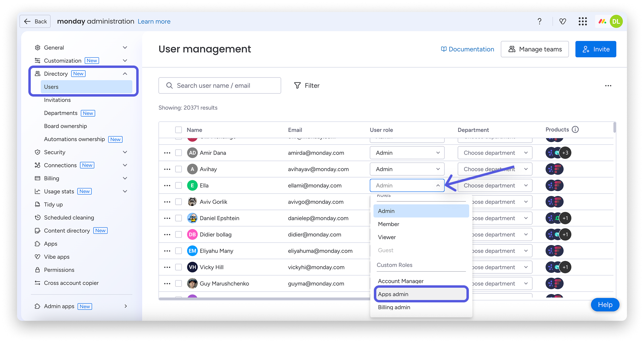Click Amir Dana's AD avatar

click(x=193, y=153)
